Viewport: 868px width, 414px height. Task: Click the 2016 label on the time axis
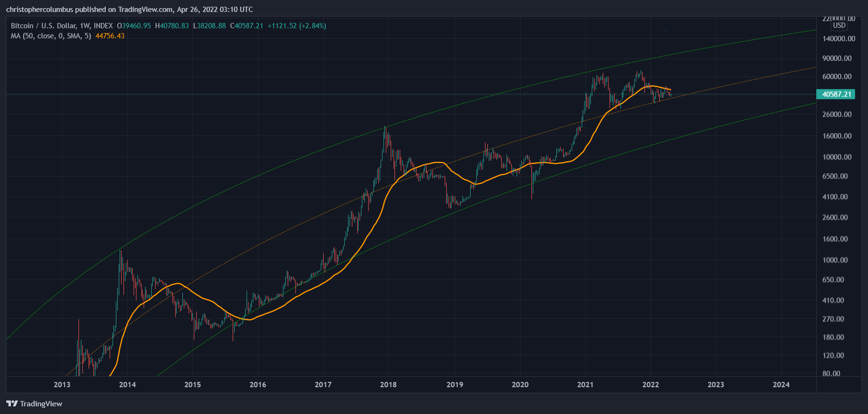(258, 384)
